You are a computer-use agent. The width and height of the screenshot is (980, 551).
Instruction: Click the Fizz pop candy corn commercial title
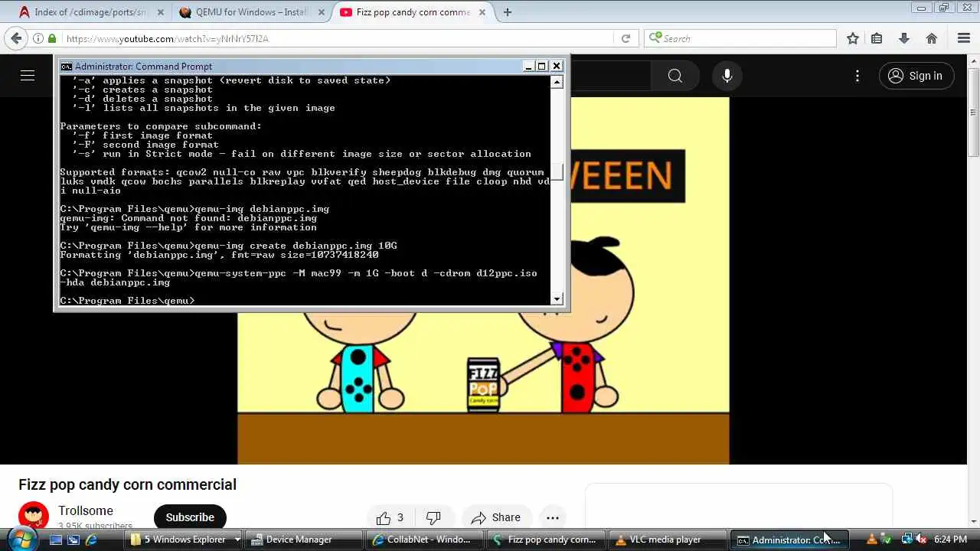pos(127,484)
